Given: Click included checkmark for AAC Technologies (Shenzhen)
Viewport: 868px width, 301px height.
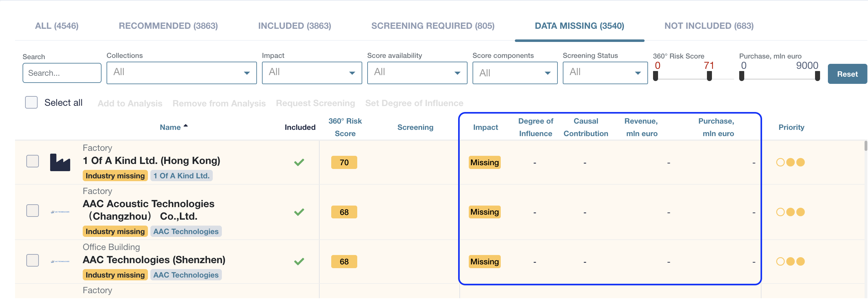Looking at the screenshot, I should coord(299,262).
